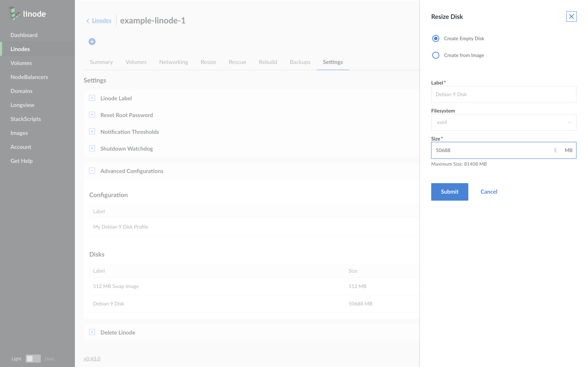Open Volumes in the sidebar menu
The image size is (588, 367).
point(21,63)
